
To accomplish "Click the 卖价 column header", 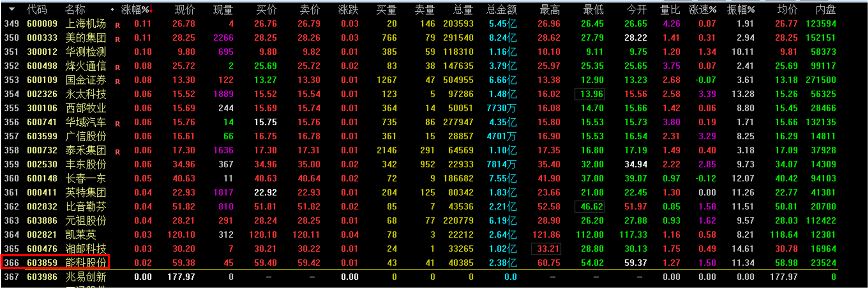I will pyautogui.click(x=310, y=9).
